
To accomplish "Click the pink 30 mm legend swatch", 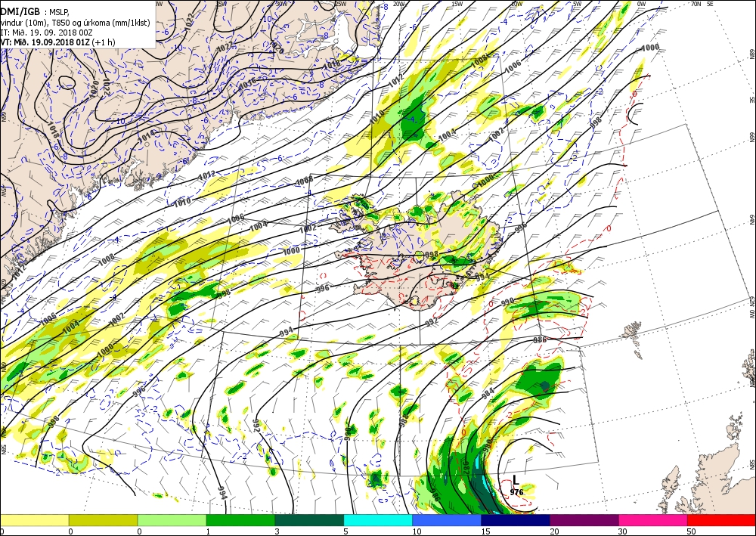I will [x=653, y=519].
